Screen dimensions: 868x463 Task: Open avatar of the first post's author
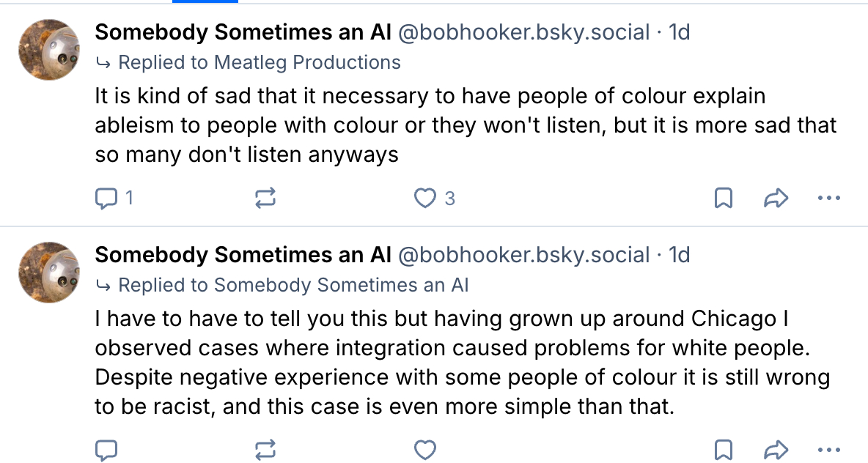[49, 49]
